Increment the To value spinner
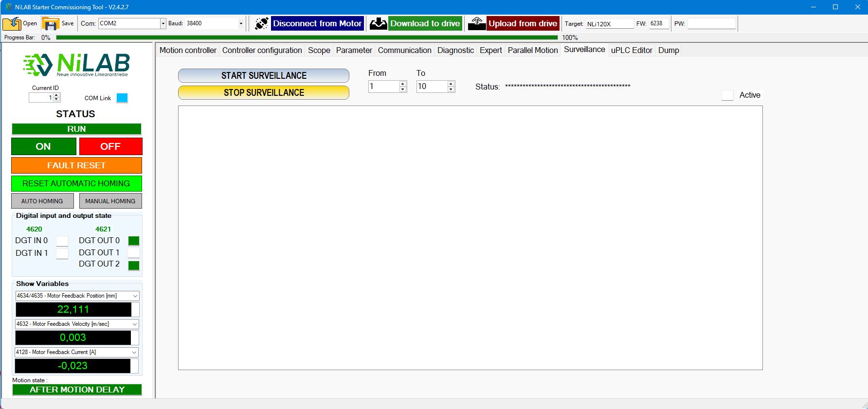 point(451,84)
